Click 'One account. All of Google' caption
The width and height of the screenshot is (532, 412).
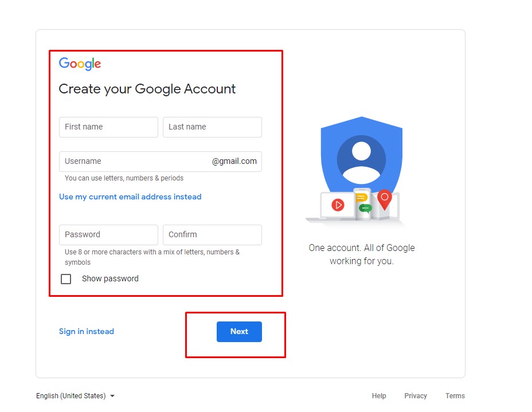click(x=362, y=254)
